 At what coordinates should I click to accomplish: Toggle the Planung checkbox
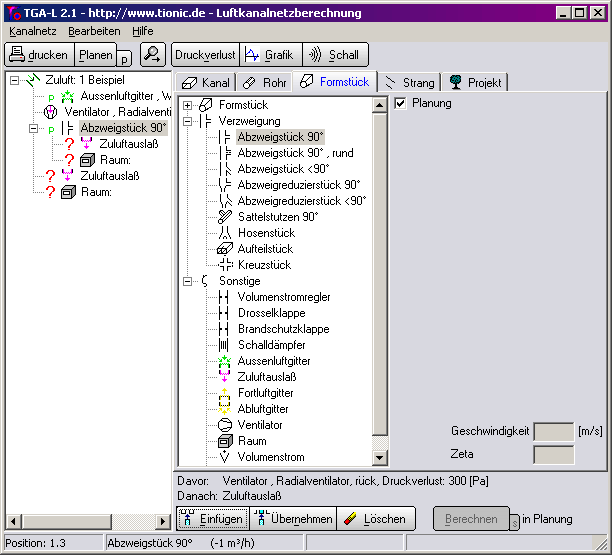click(x=401, y=104)
